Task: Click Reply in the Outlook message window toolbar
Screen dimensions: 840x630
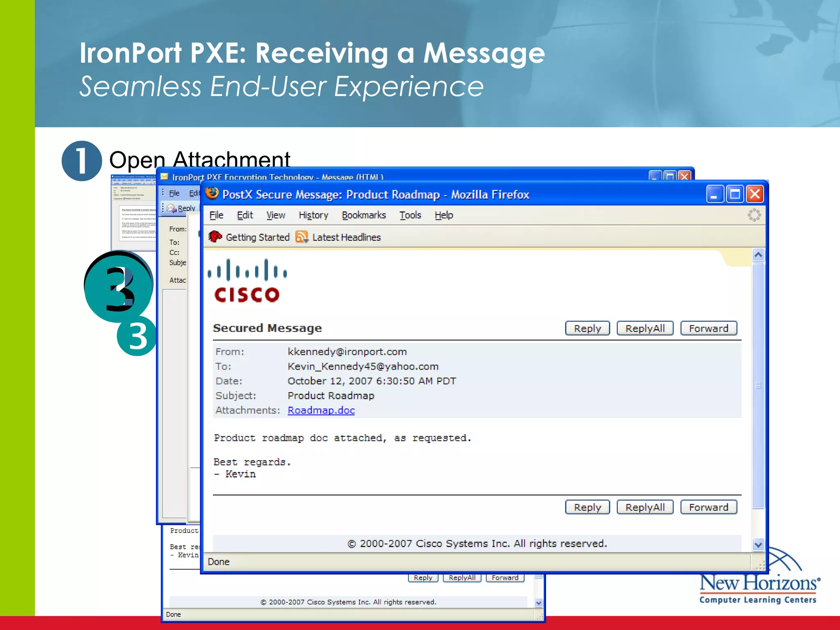Action: [x=181, y=208]
